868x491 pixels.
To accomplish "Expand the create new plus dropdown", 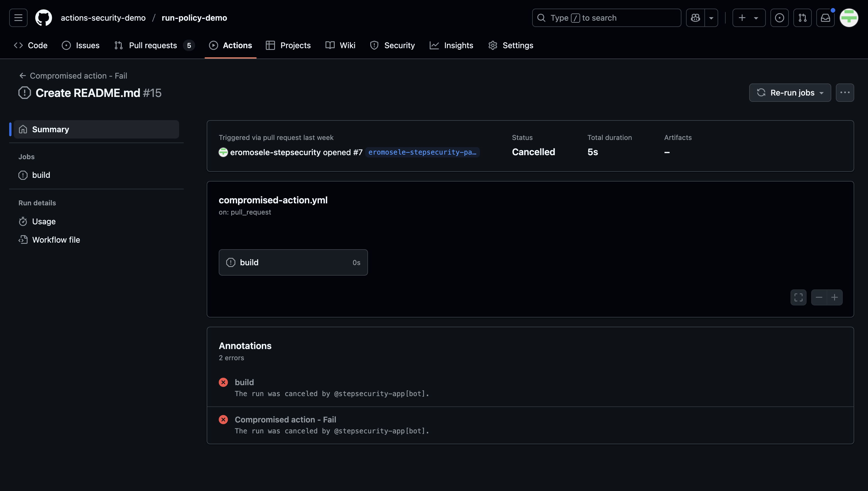I will (749, 17).
